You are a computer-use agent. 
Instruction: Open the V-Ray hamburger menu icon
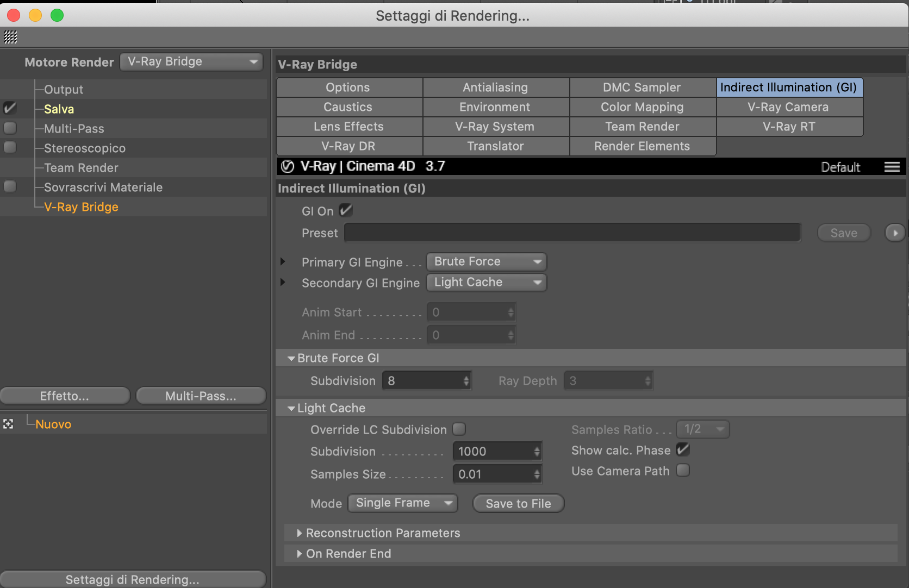click(x=892, y=167)
